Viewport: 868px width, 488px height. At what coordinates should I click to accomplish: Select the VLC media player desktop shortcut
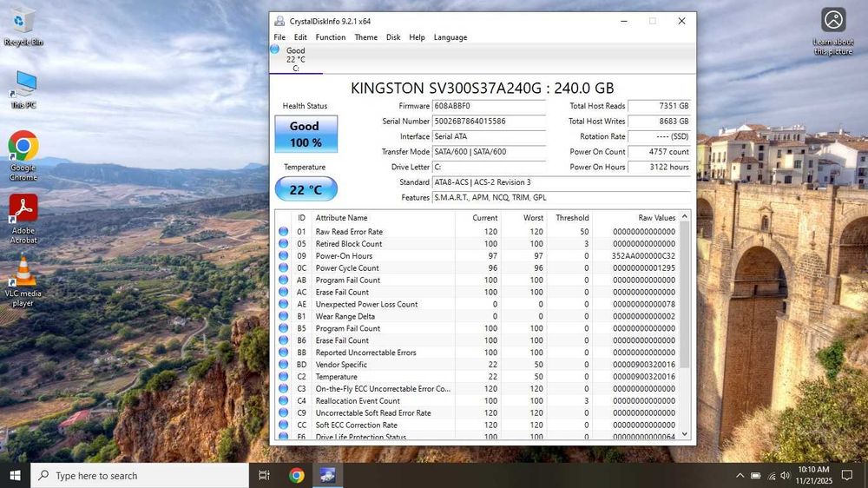[x=23, y=280]
